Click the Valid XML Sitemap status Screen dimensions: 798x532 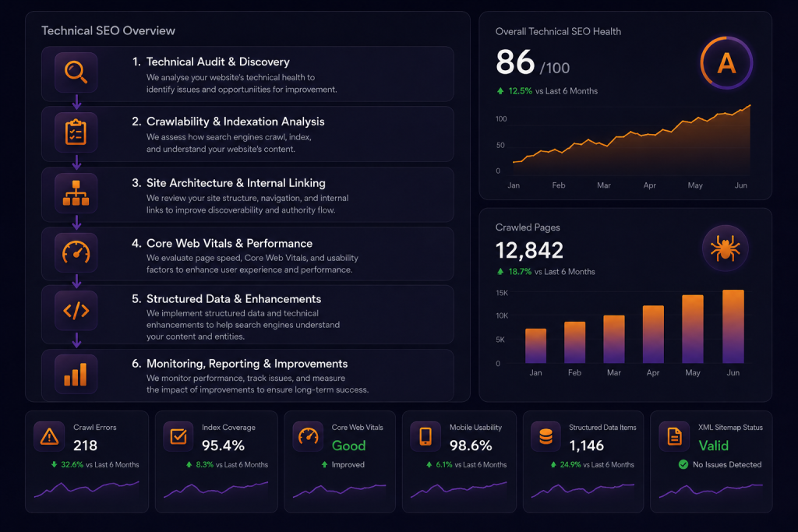714,446
